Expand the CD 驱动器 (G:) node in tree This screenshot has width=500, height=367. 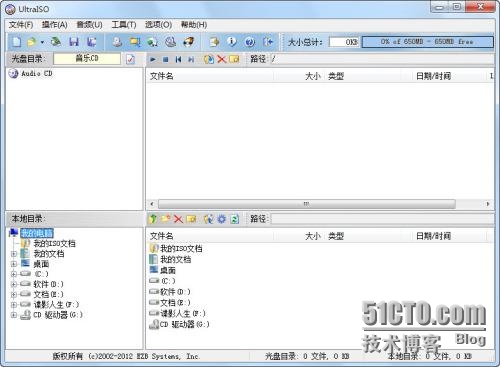pos(14,315)
